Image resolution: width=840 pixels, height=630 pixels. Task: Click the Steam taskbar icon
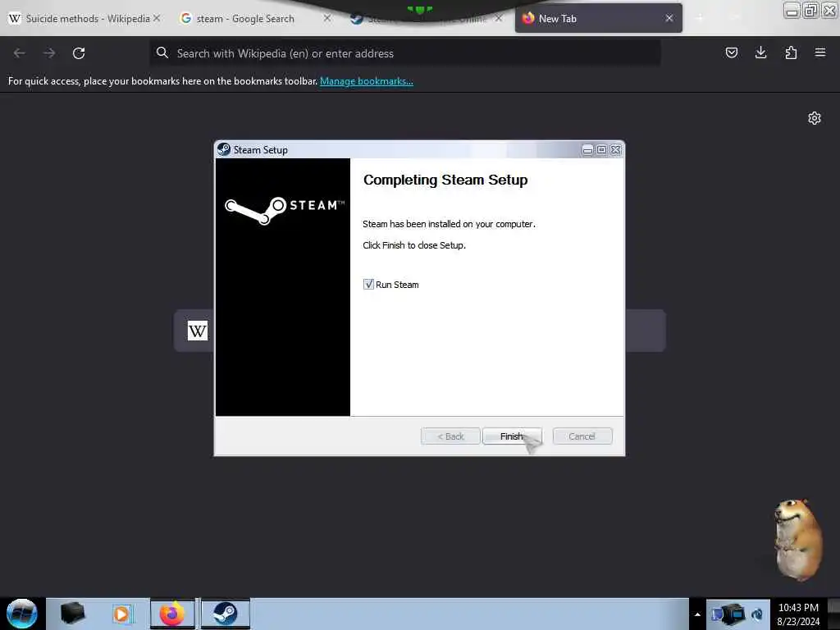(x=226, y=614)
